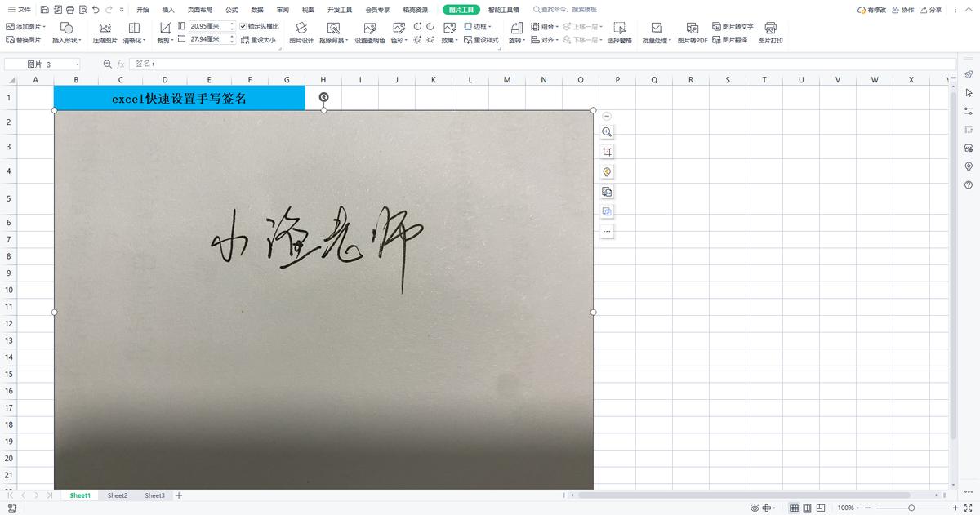
Task: Enable 锁定纵横比 checkbox
Action: tap(243, 25)
